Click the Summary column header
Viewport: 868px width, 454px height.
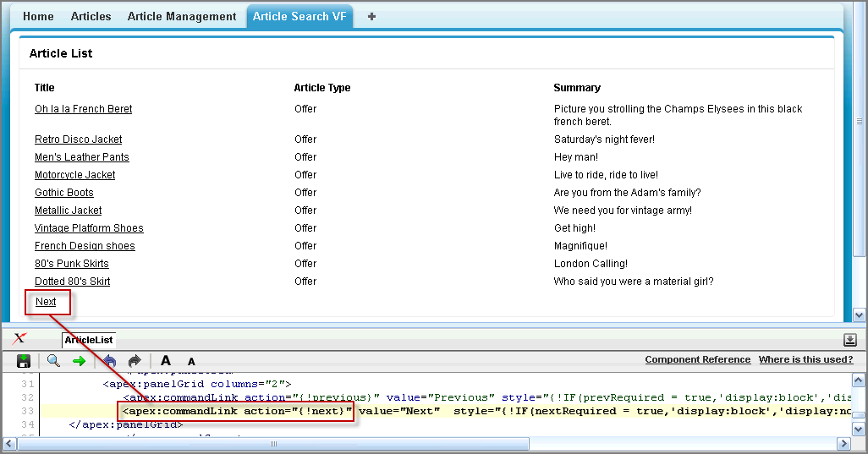tap(577, 87)
